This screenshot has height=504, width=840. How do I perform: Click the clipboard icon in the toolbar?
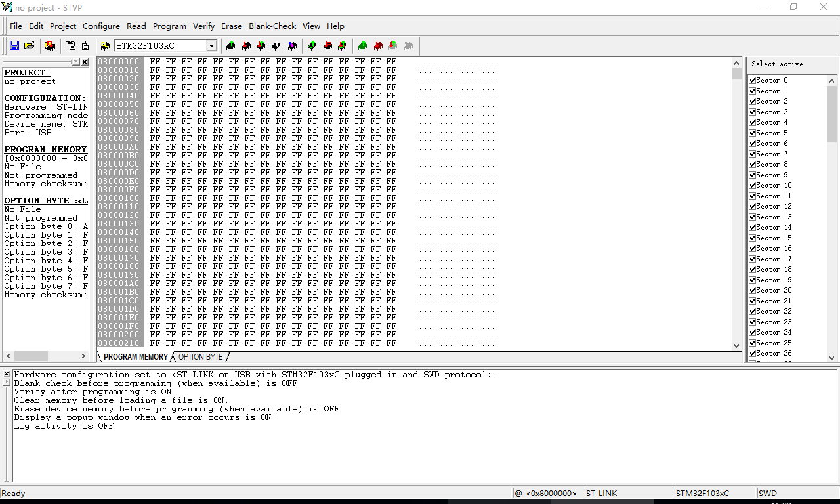[x=70, y=46]
